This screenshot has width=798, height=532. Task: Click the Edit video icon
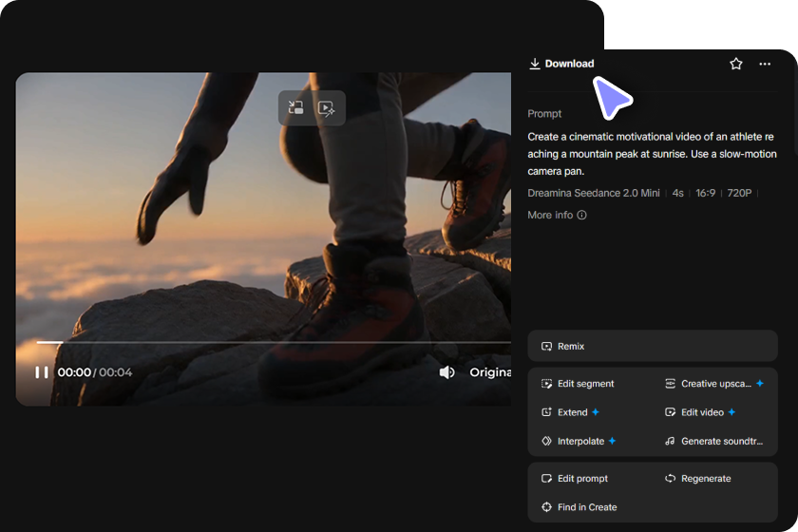670,412
